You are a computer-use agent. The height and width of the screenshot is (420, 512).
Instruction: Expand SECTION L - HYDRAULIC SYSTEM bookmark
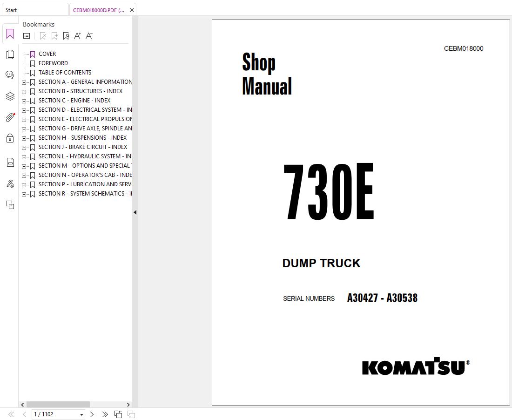(24, 157)
